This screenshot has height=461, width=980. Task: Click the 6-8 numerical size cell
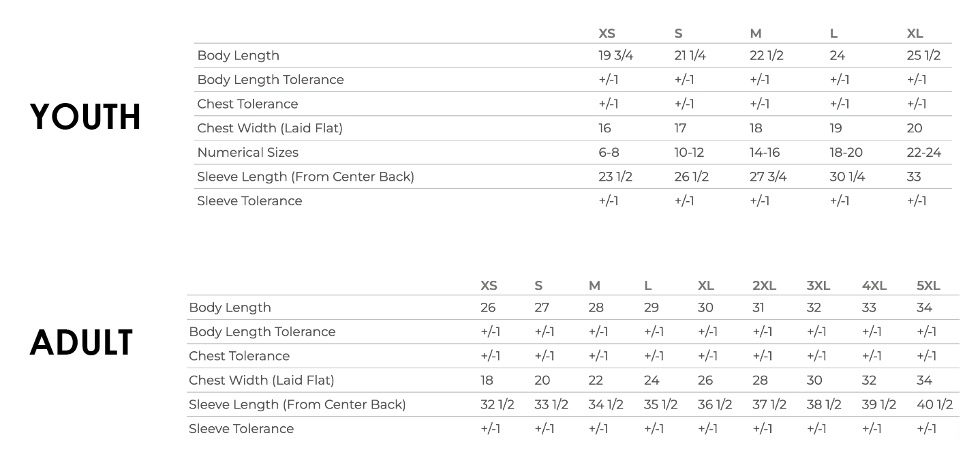tap(609, 153)
